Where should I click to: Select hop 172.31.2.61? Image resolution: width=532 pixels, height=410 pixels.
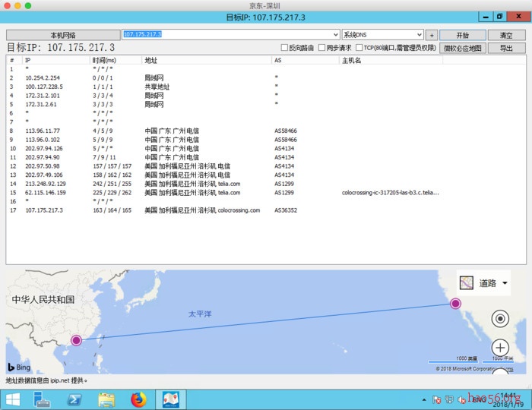pyautogui.click(x=266, y=104)
